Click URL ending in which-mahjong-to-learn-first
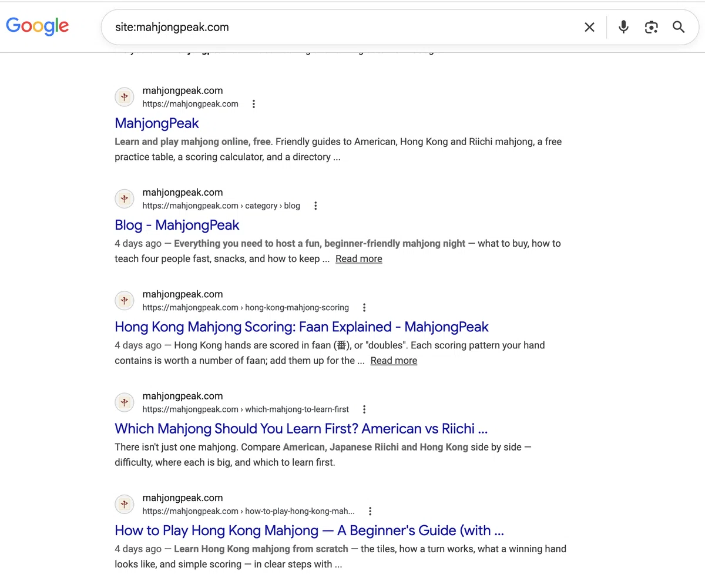The image size is (705, 588). pyautogui.click(x=246, y=409)
